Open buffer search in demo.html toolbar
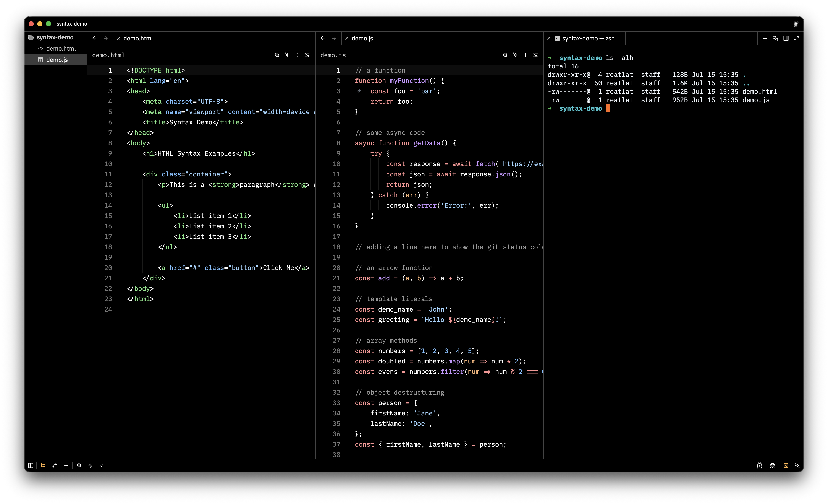828x504 pixels. point(277,55)
